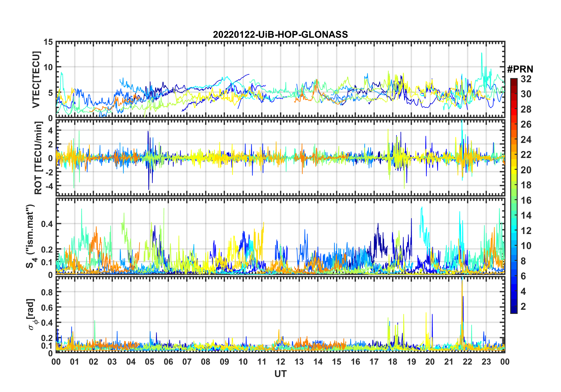Viewport: 561px width, 392px height.
Task: Click the colorbar tick label 24
Action: pos(526,140)
